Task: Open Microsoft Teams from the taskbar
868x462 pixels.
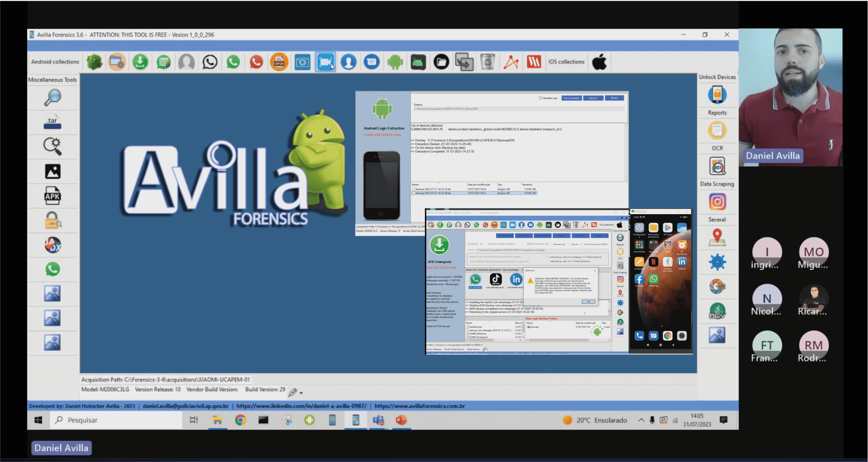Action: point(378,420)
